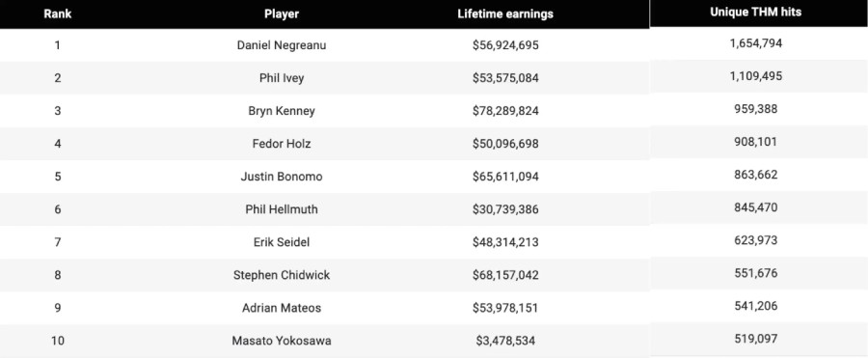Click Adrian Mateos in the list

282,308
